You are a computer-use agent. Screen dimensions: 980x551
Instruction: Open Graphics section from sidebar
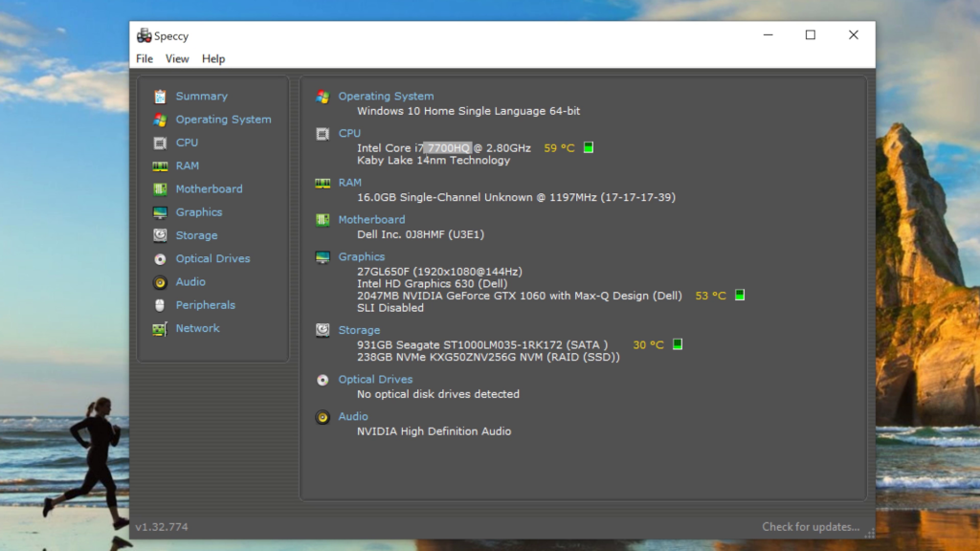click(x=199, y=212)
